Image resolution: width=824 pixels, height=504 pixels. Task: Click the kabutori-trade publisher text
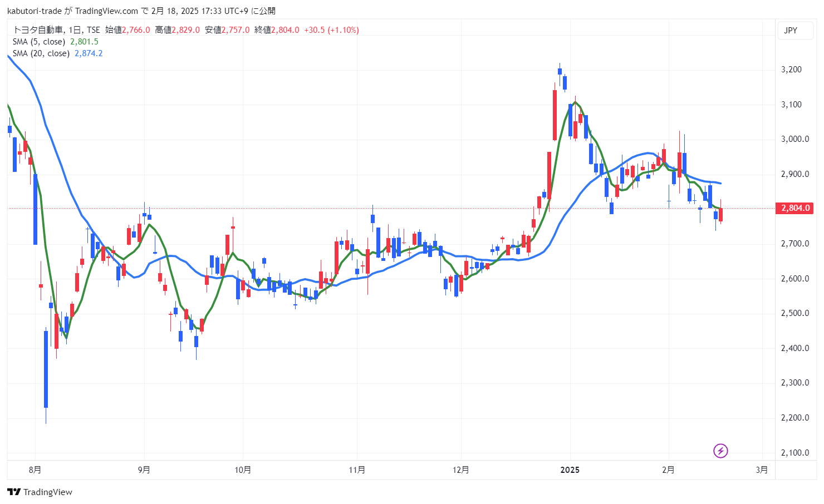(x=35, y=11)
